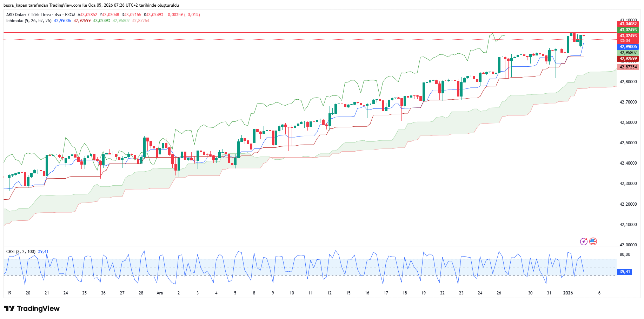Click the blue 39,41 CRSI value label
Image resolution: width=644 pixels, height=319 pixels.
coord(624,272)
